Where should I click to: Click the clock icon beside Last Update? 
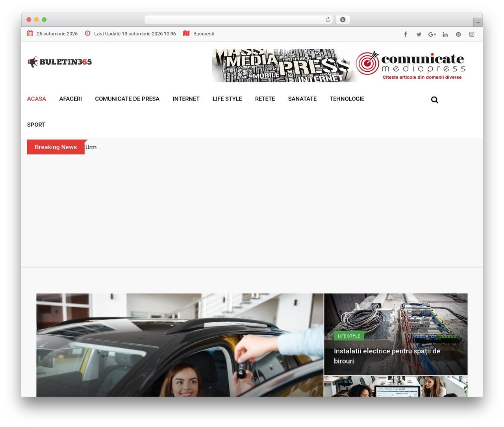click(88, 33)
